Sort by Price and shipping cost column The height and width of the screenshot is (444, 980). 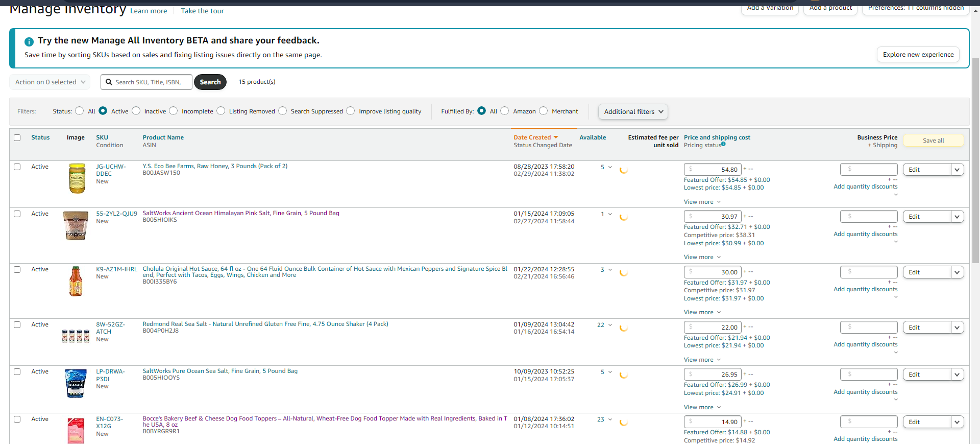[717, 137]
